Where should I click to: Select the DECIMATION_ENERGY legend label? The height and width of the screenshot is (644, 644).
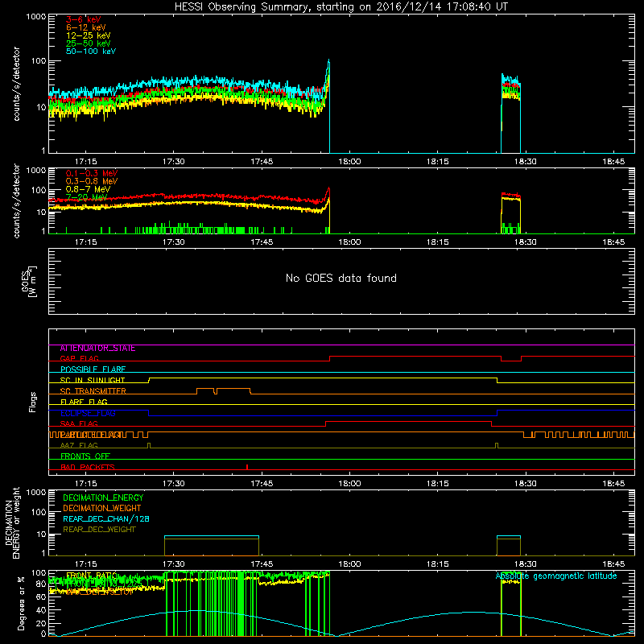(x=103, y=497)
